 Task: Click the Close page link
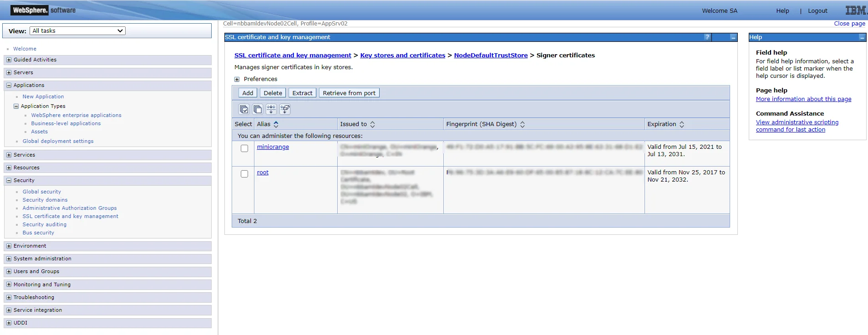(x=849, y=24)
